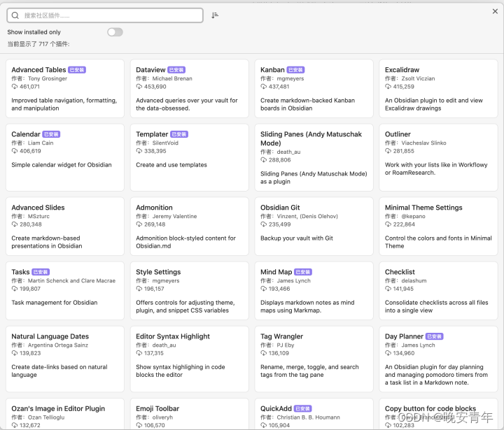Click Copy button for code blocks title
Image resolution: width=504 pixels, height=430 pixels.
(430, 408)
